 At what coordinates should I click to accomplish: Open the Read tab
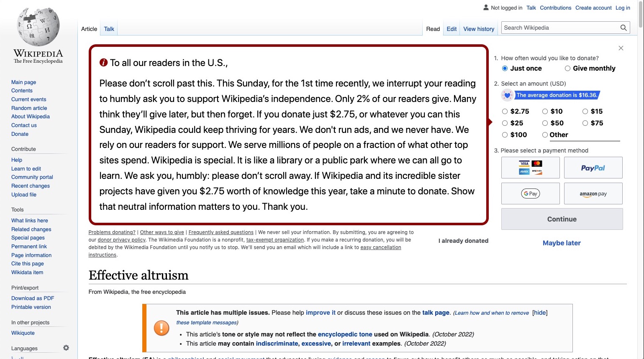pyautogui.click(x=433, y=29)
